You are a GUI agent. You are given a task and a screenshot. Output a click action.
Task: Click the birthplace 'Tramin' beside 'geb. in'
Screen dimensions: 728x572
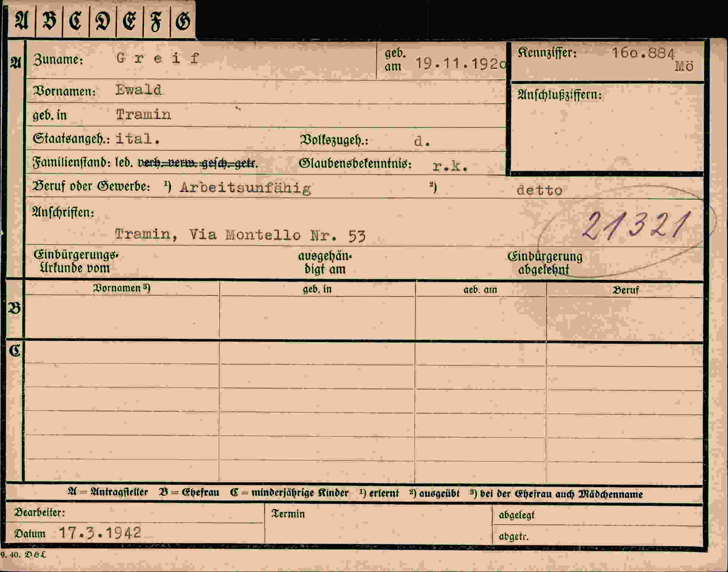pos(143,115)
